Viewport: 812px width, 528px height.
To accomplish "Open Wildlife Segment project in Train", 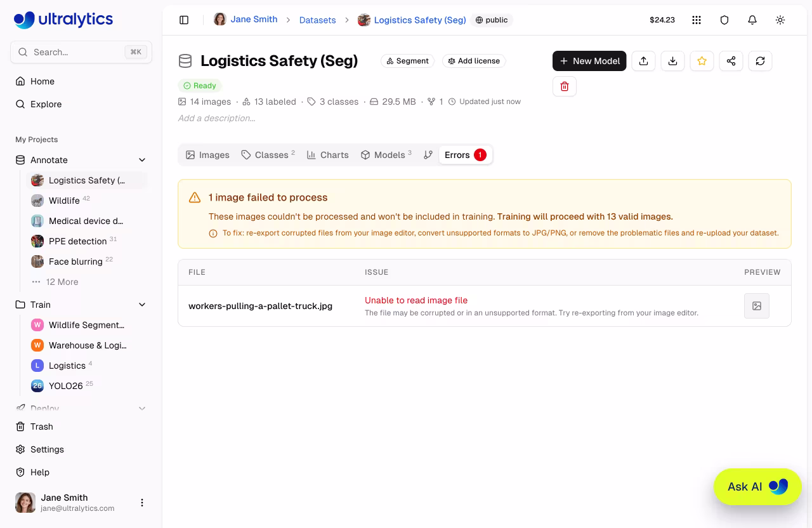I will click(x=86, y=325).
